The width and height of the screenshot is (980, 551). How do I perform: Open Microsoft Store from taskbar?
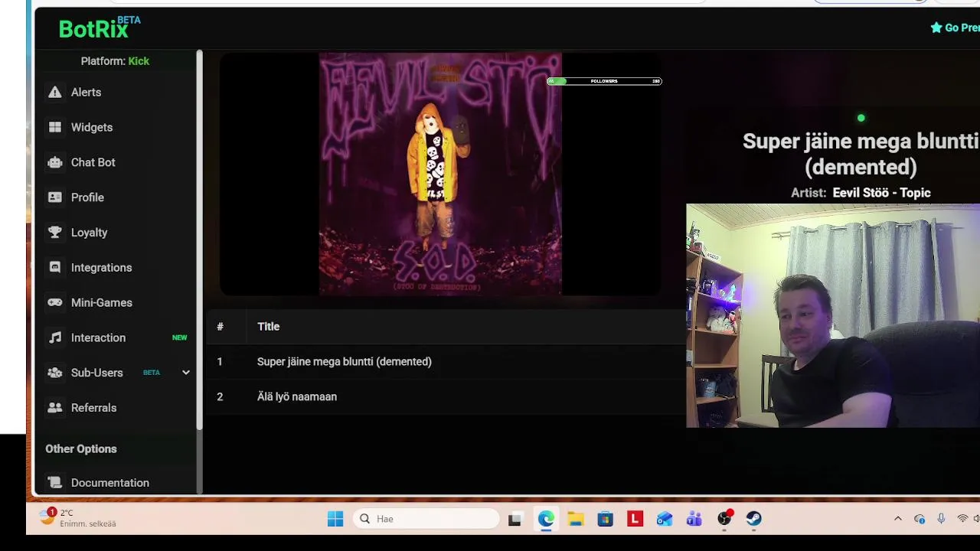(x=606, y=519)
